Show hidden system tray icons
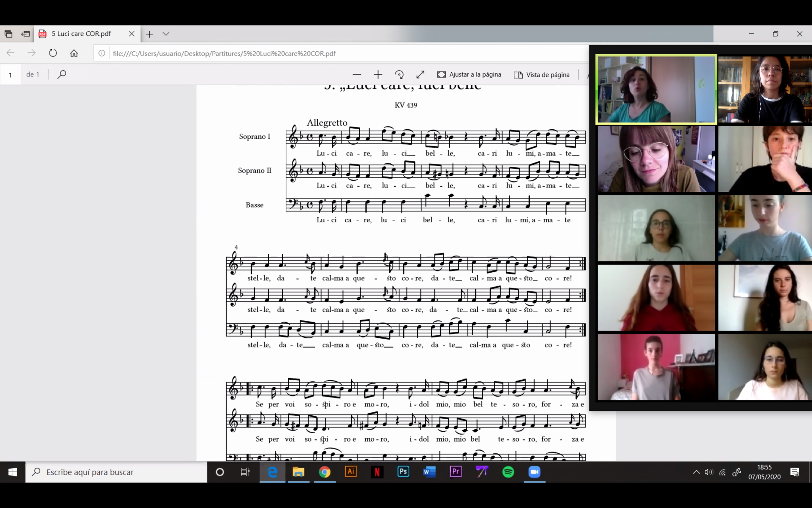812x508 pixels. click(x=696, y=472)
